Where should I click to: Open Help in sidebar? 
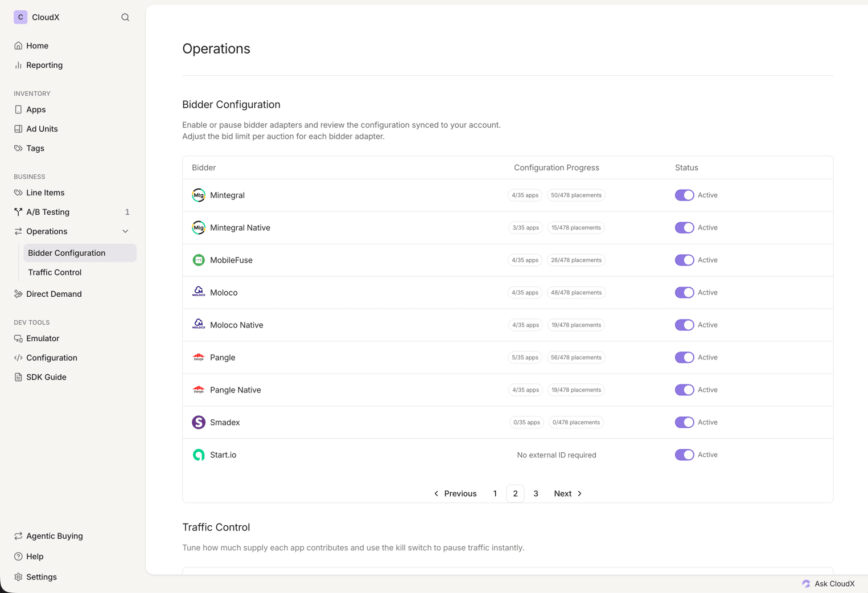[72, 557]
